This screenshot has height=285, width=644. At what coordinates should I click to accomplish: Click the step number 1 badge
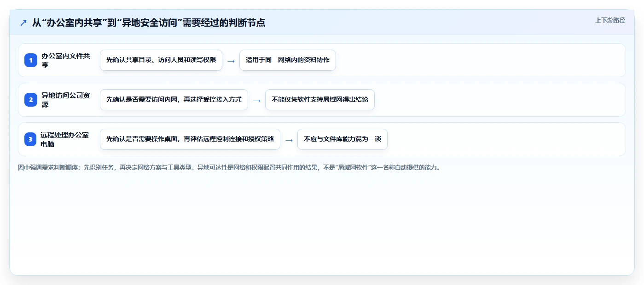31,60
